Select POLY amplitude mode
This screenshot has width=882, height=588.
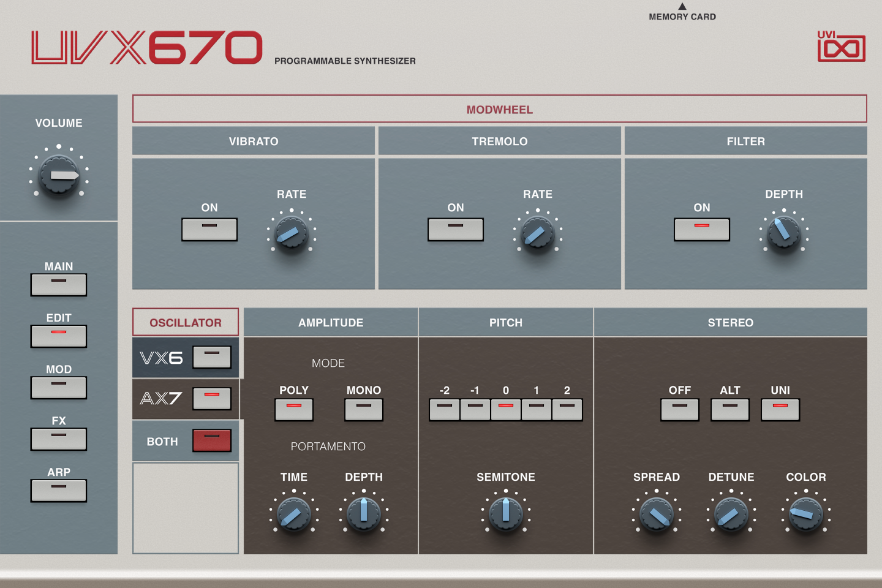click(294, 409)
